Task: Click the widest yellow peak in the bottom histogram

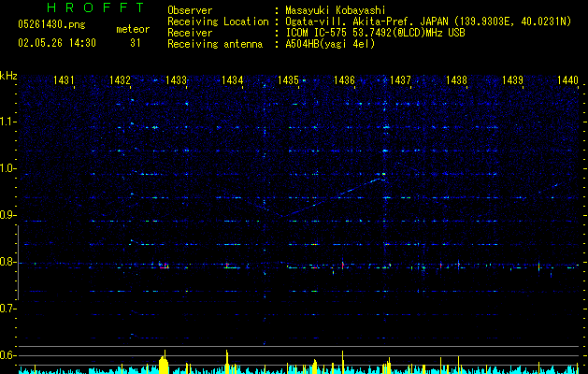Action: tap(164, 363)
